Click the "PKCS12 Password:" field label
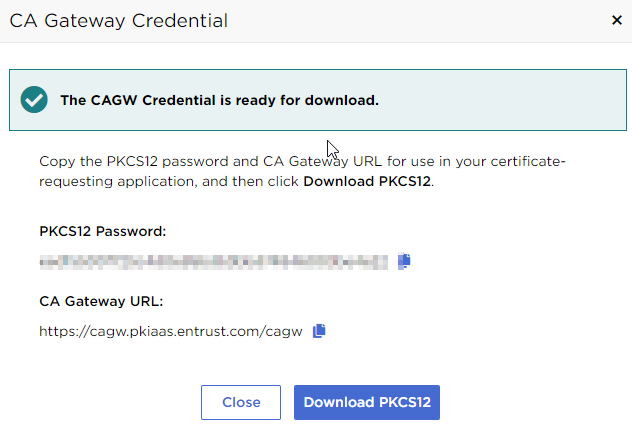Image resolution: width=632 pixels, height=431 pixels. click(x=102, y=231)
